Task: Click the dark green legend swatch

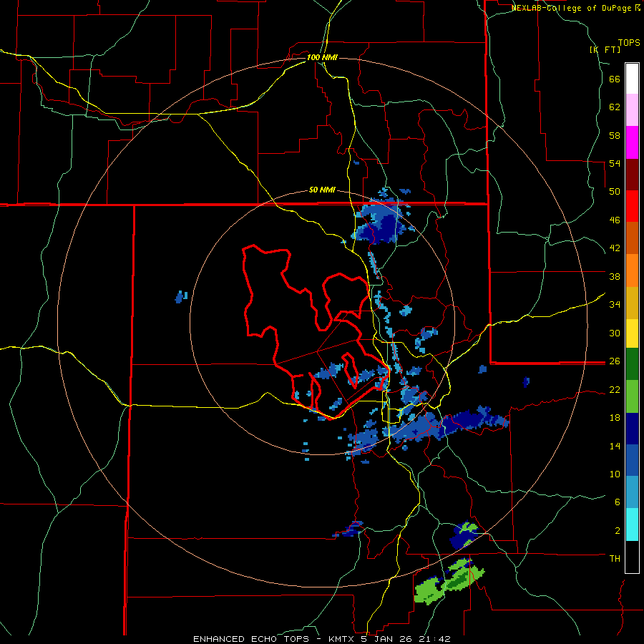Action: click(x=632, y=364)
